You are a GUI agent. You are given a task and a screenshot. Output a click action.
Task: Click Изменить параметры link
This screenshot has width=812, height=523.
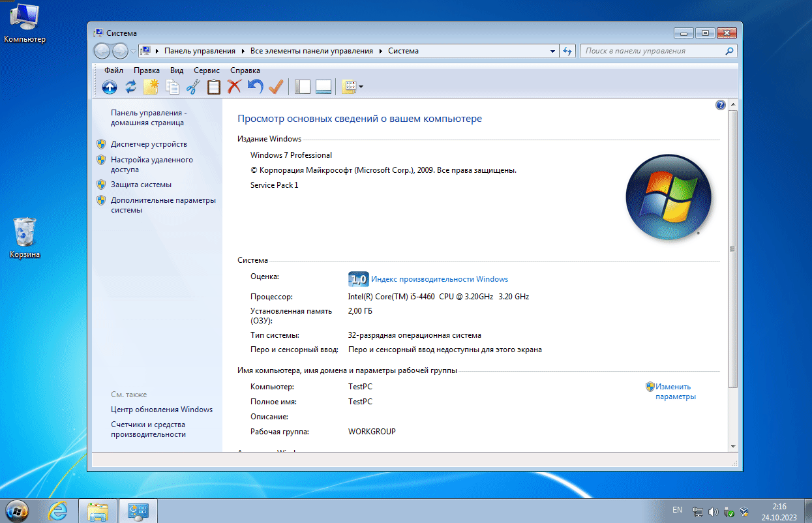point(676,391)
